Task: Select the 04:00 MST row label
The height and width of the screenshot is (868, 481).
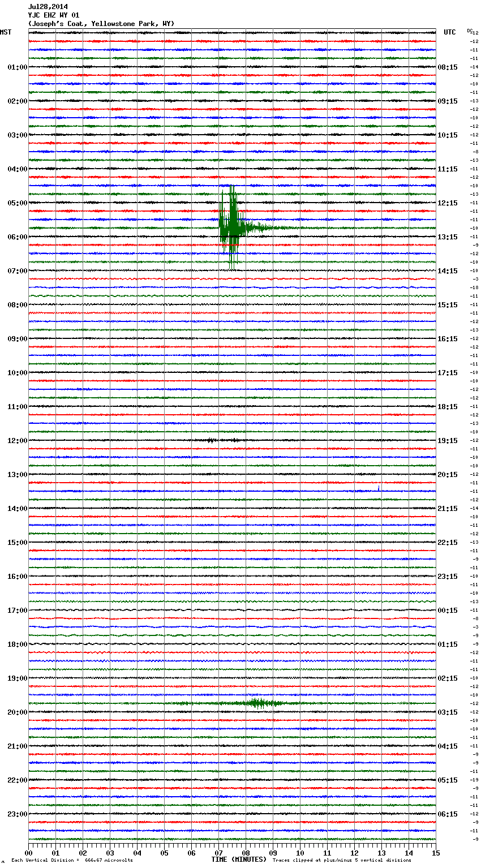Action: click(x=18, y=169)
